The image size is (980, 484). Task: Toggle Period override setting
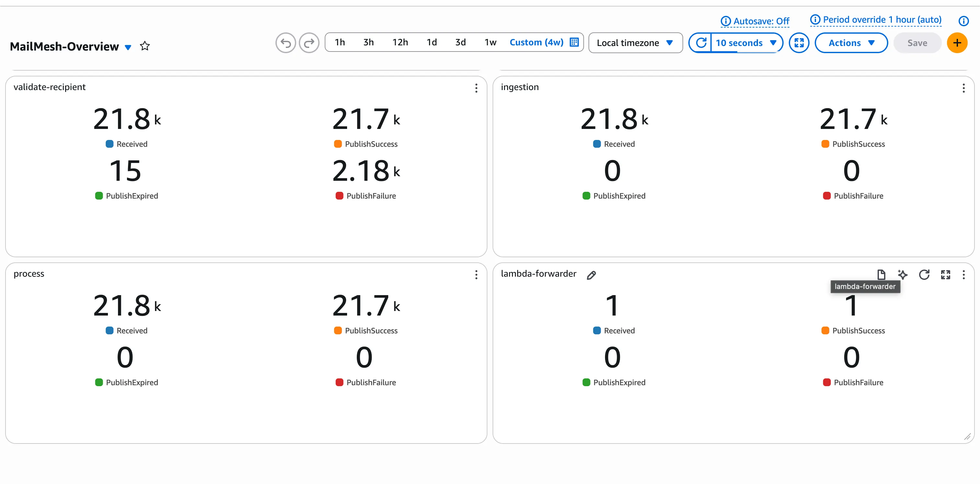click(875, 19)
